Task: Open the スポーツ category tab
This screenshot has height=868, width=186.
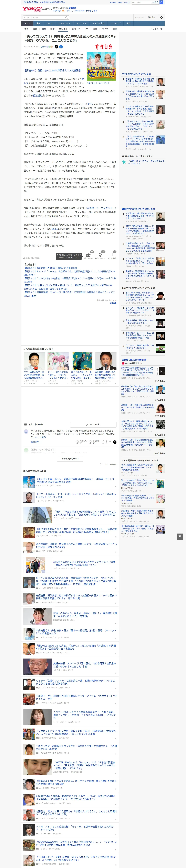Action: (76, 29)
